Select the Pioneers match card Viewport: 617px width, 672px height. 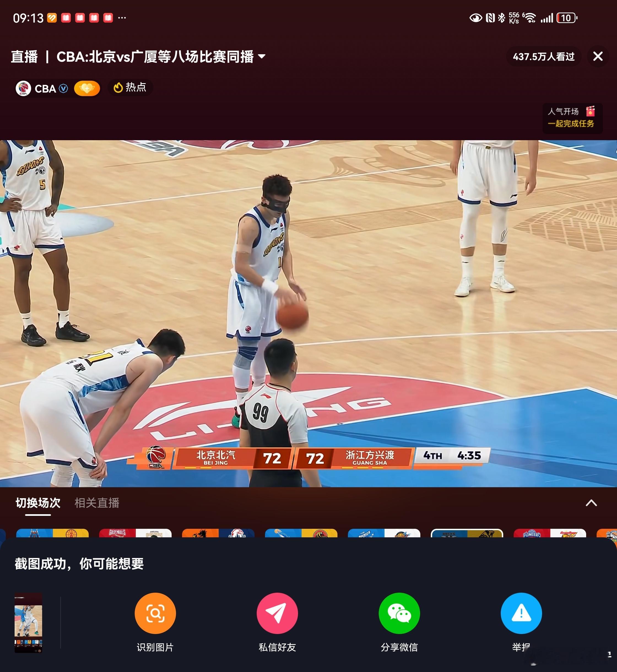click(550, 533)
